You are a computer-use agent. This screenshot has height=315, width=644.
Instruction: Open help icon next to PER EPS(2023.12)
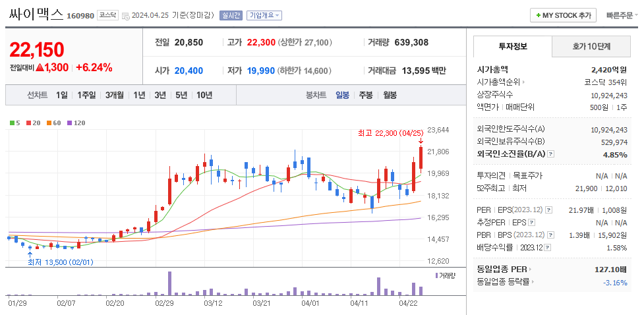pyautogui.click(x=549, y=210)
